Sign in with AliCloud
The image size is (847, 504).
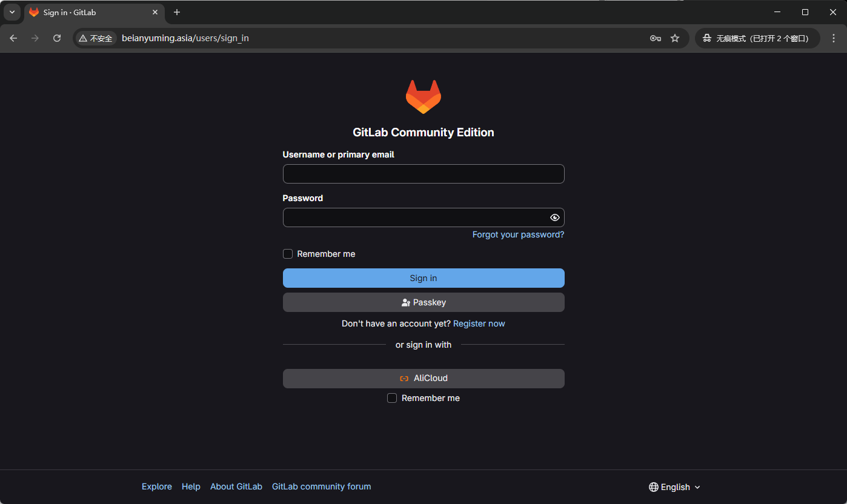[423, 378]
